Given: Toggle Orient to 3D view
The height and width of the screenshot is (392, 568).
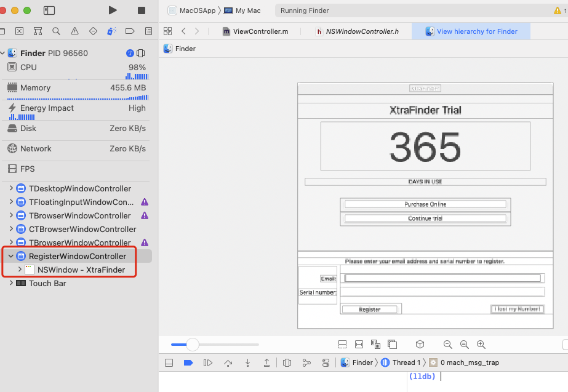Looking at the screenshot, I should tap(420, 344).
